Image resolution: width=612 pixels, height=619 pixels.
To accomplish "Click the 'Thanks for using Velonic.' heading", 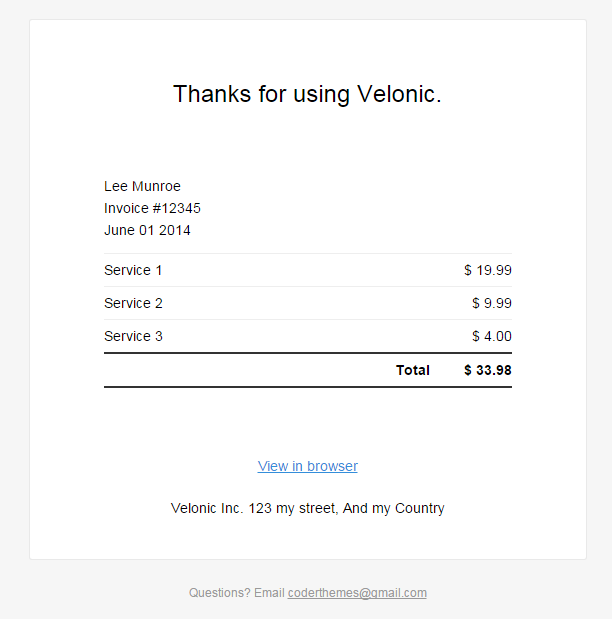I will (x=307, y=94).
